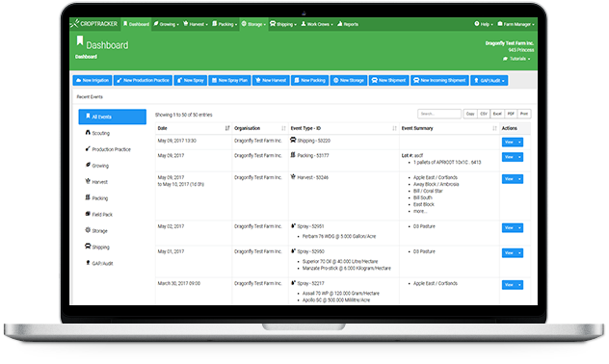Viewport: 609px width, 364px height.
Task: Click the New Spray Plan button
Action: [x=229, y=80]
